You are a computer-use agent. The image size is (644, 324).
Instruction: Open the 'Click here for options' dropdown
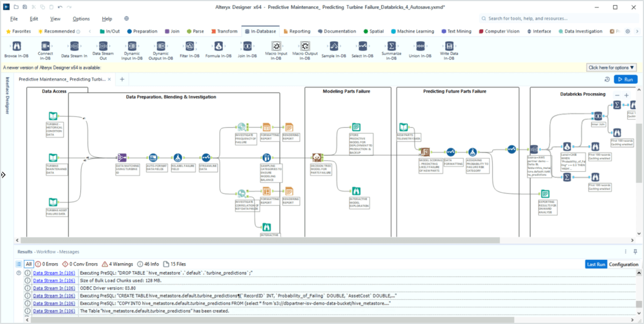(612, 68)
